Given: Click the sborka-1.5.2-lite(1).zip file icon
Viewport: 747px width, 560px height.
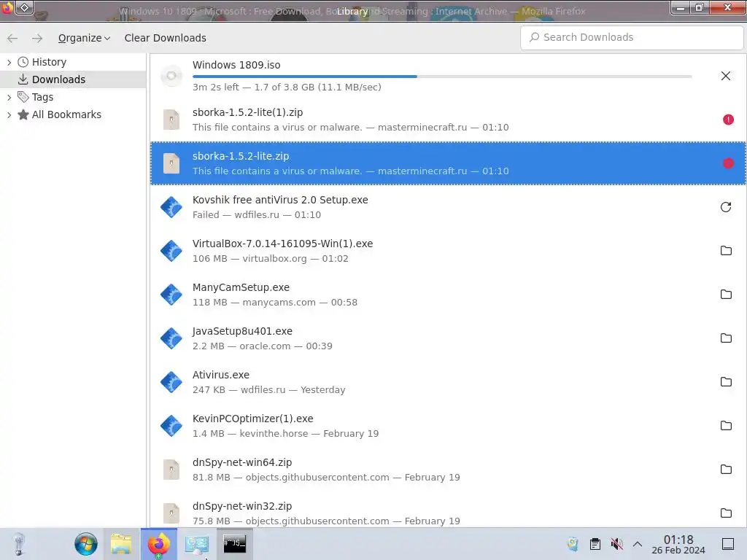Looking at the screenshot, I should (x=171, y=120).
